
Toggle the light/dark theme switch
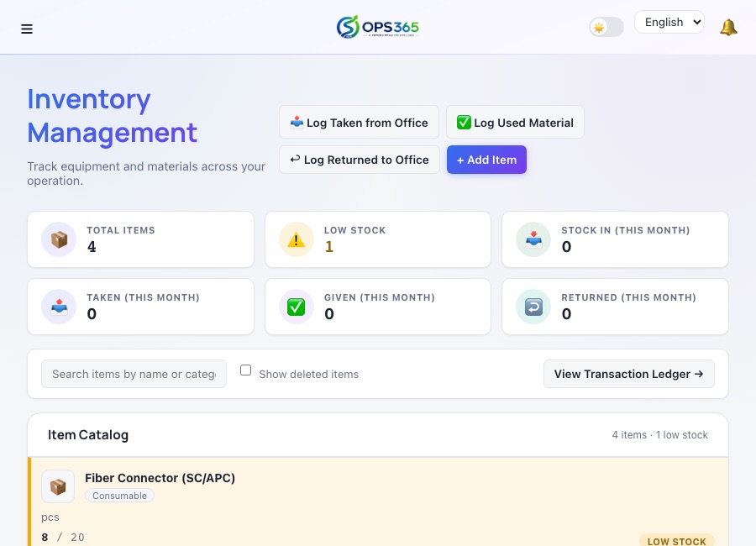[606, 27]
